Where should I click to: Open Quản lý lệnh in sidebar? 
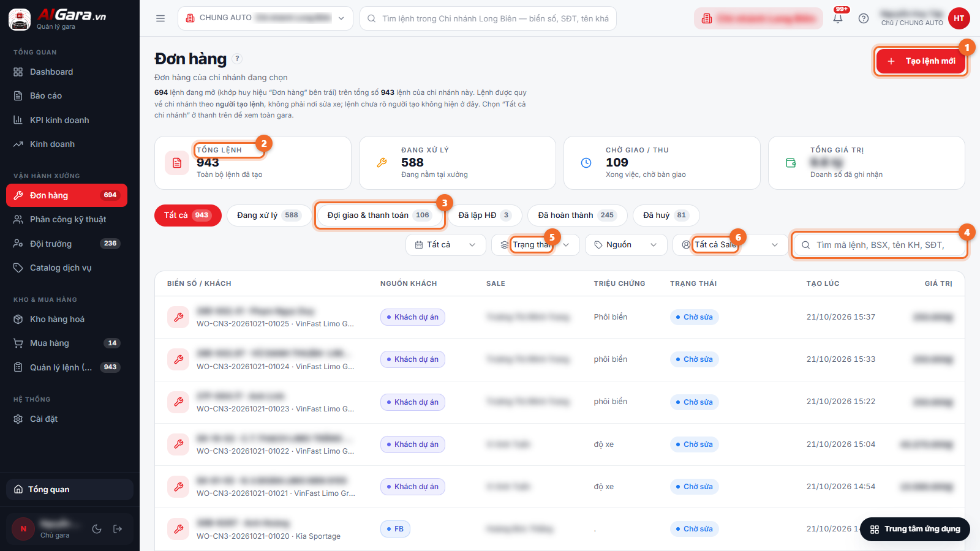click(x=67, y=367)
